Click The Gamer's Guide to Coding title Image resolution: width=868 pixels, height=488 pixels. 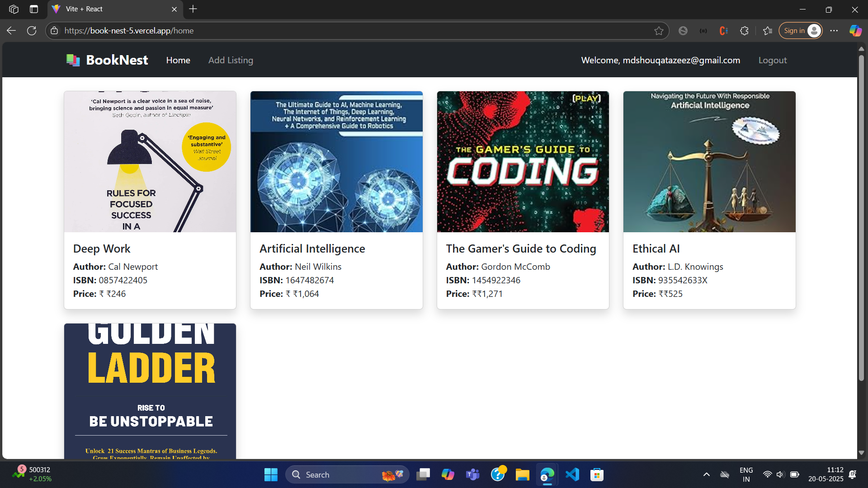pos(521,249)
